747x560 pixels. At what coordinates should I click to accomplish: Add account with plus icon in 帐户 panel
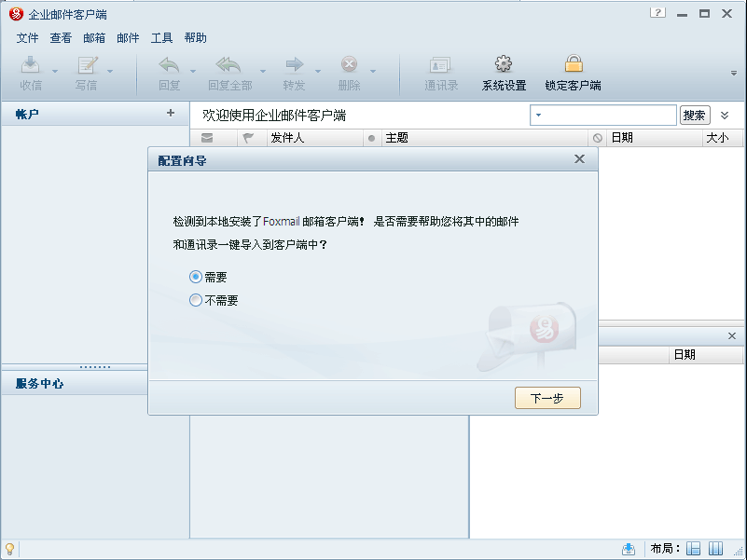click(171, 113)
